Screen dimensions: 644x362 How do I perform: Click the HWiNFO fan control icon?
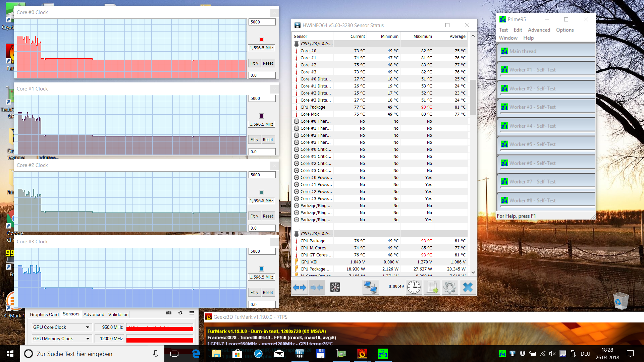coord(335,287)
